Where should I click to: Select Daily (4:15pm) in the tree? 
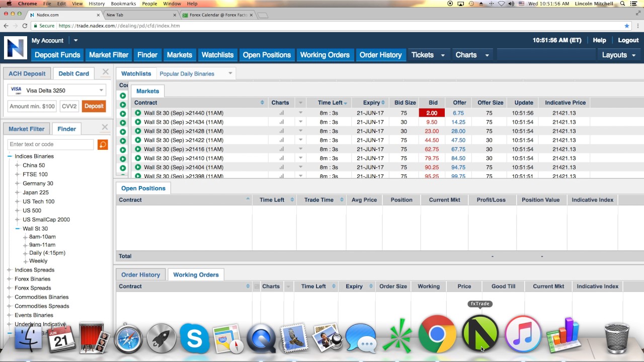click(x=47, y=253)
